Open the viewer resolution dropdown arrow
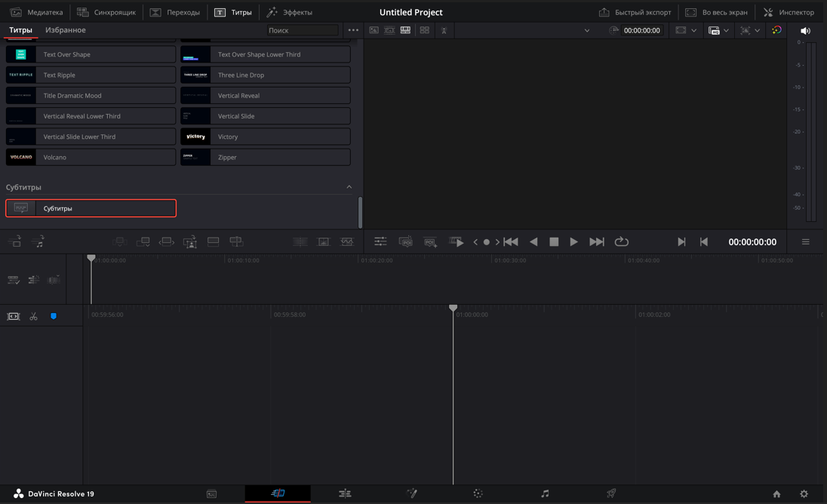Viewport: 827px width, 504px height. pos(693,31)
